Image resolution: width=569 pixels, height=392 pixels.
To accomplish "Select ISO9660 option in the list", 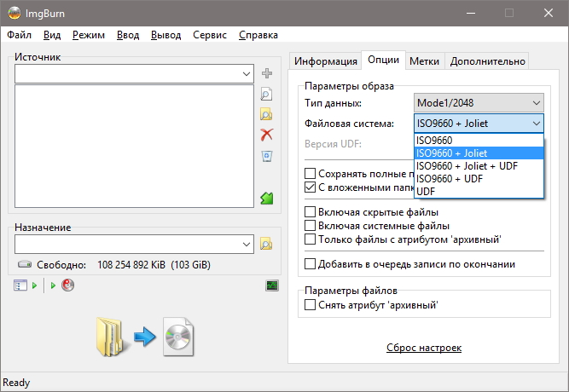I will pos(479,141).
